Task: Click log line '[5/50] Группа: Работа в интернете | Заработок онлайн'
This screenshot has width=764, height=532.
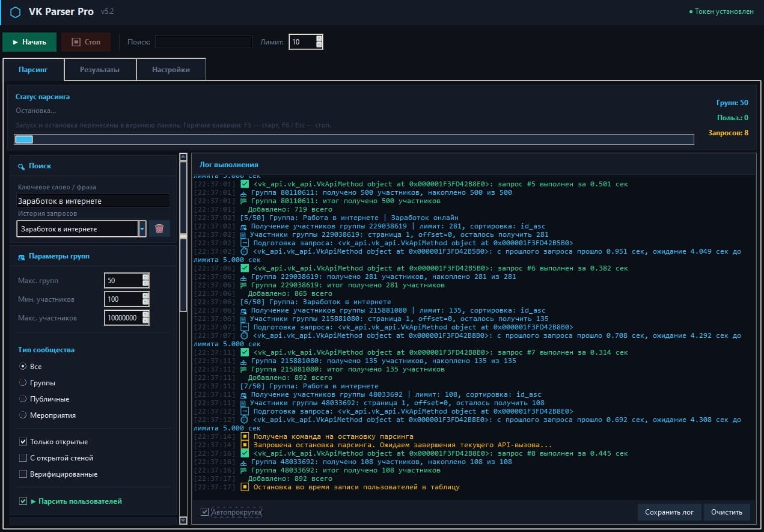Action: coord(349,218)
